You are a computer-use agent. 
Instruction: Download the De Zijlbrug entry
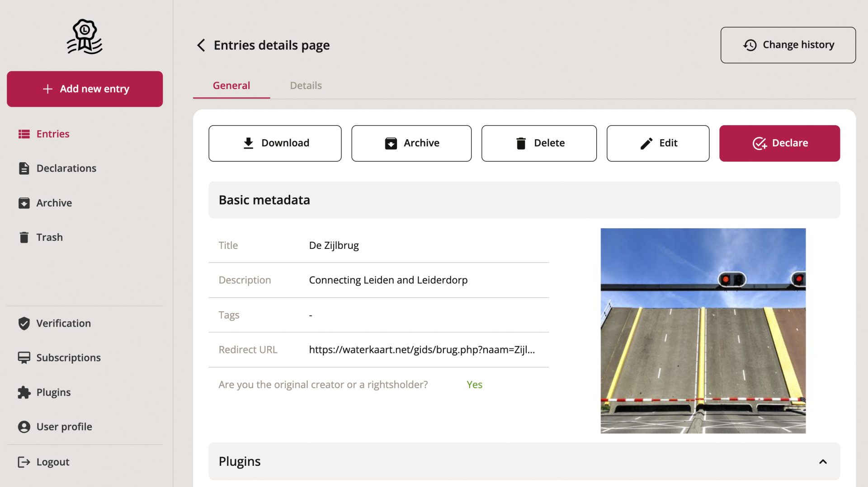(x=275, y=143)
